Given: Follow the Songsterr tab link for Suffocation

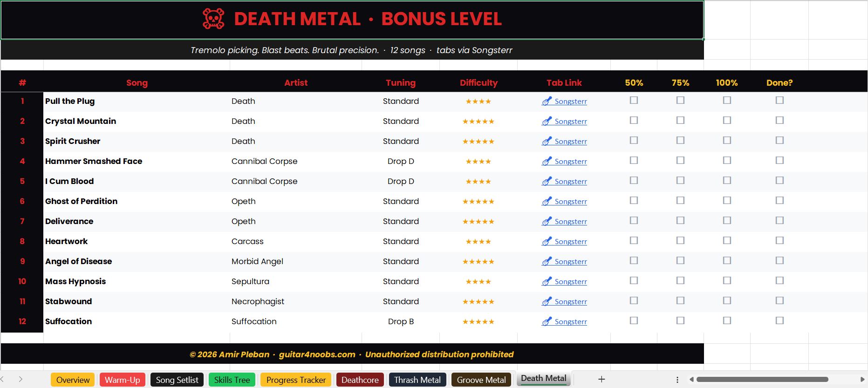Looking at the screenshot, I should pos(570,322).
